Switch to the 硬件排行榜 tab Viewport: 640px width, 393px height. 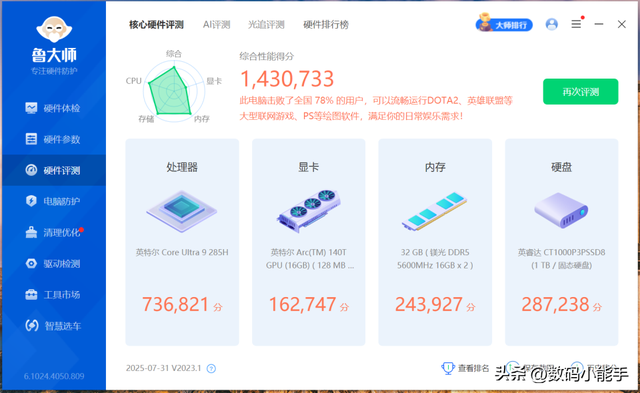(x=326, y=25)
